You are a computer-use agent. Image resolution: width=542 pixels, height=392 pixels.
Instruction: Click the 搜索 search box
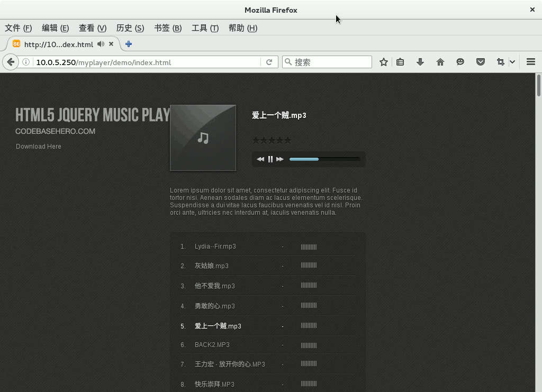click(327, 62)
